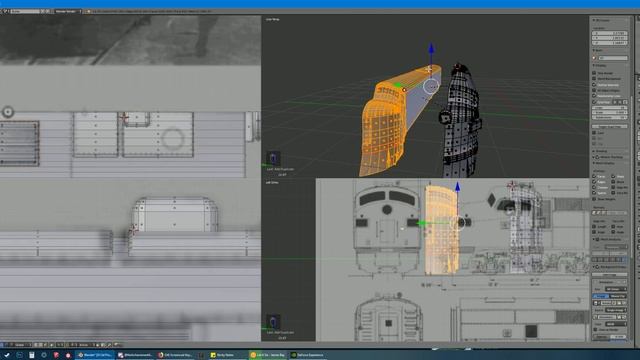Viewport: 640px width, 360px height.
Task: Toggle the Grid Floor X axis button
Action: [615, 102]
